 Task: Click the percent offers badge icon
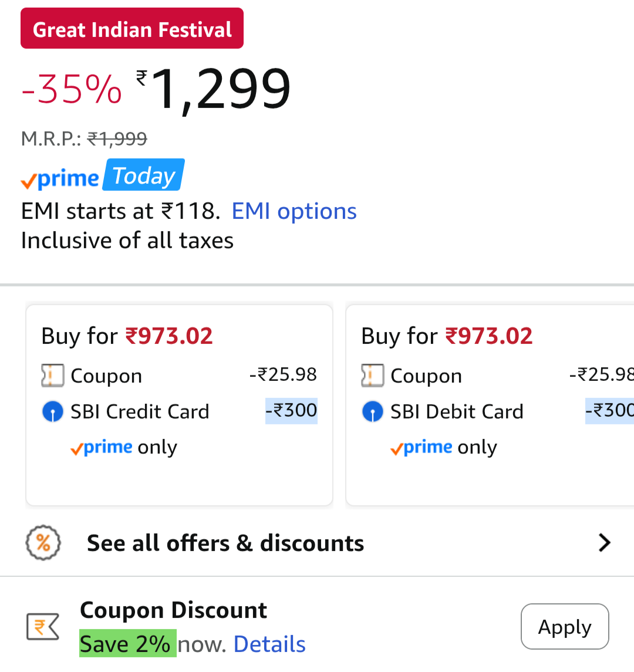(43, 543)
